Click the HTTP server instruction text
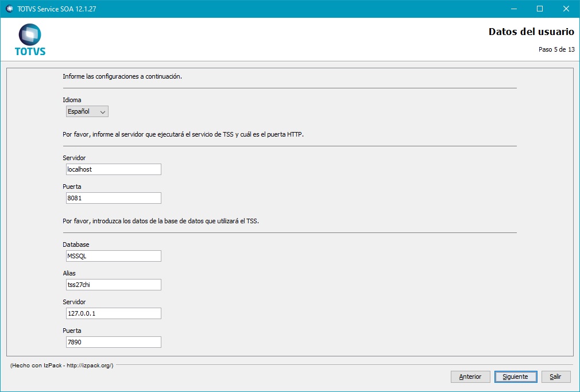The width and height of the screenshot is (580, 392). point(183,135)
